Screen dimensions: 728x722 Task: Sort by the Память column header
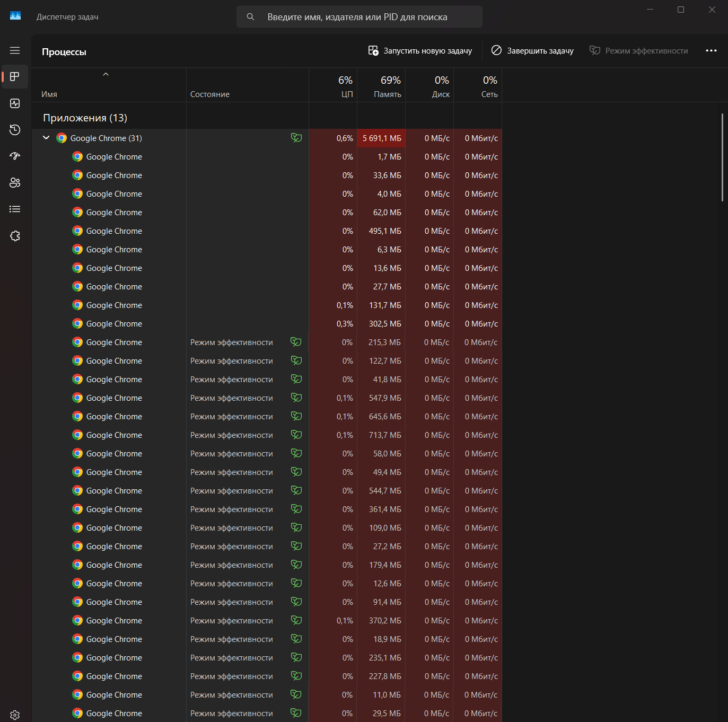click(x=382, y=85)
